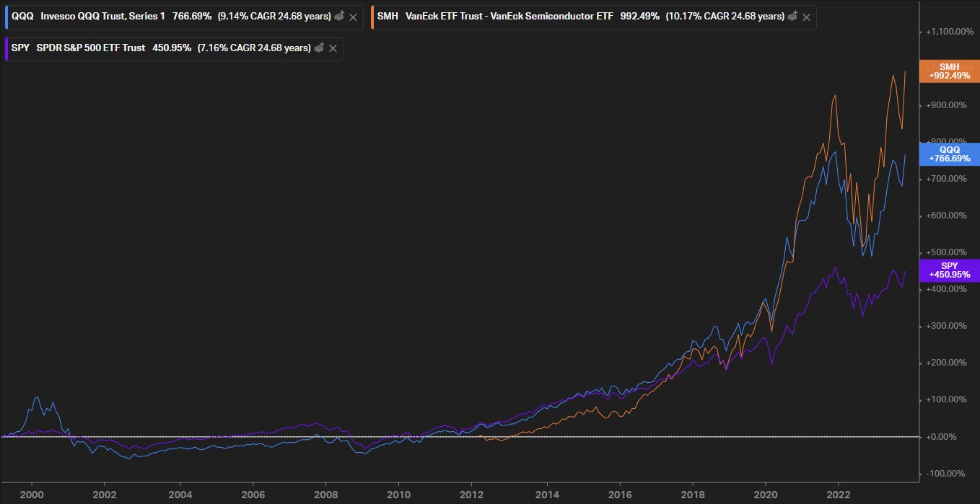
Task: Open layers icon on SPY legend chip
Action: coord(319,48)
